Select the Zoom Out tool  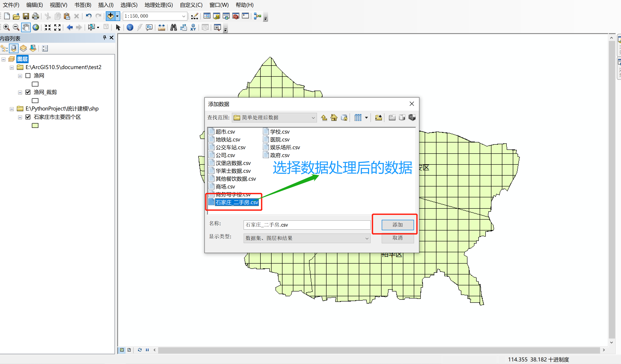[x=16, y=27]
